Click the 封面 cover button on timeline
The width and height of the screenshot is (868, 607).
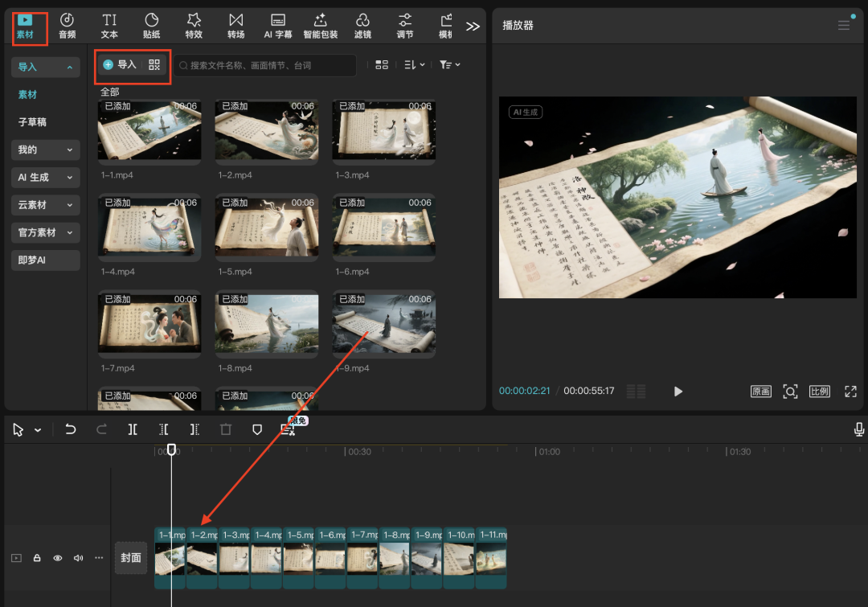point(130,558)
